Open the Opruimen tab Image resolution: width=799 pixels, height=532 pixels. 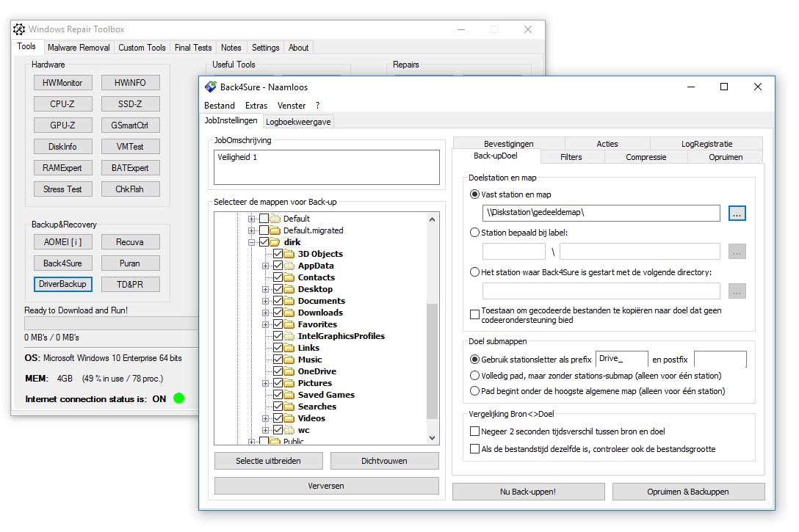[x=725, y=157]
